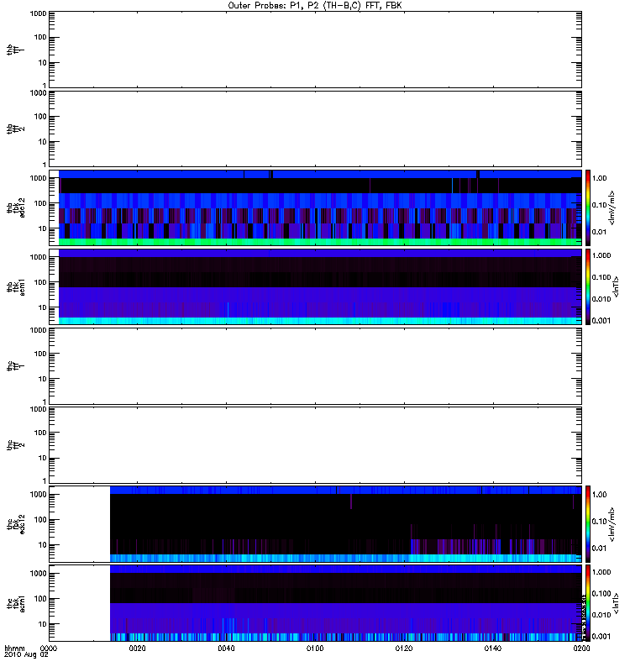This screenshot has width=630, height=672.
Task: Click the 0040 time axis label
Action: pos(226,648)
